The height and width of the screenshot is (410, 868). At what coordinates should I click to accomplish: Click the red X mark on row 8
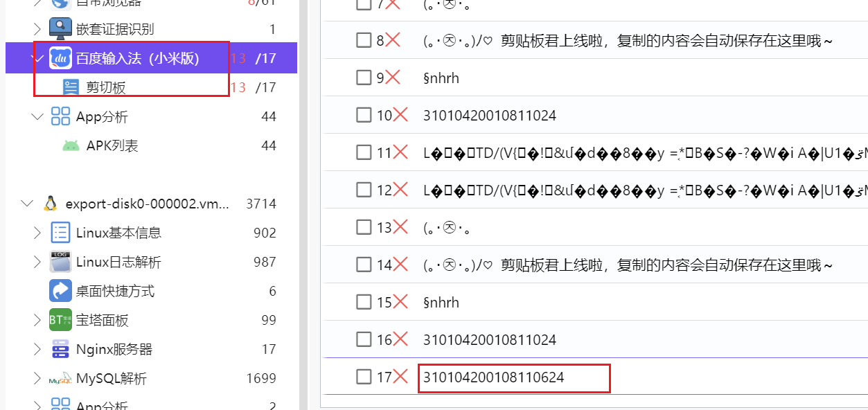[x=393, y=40]
